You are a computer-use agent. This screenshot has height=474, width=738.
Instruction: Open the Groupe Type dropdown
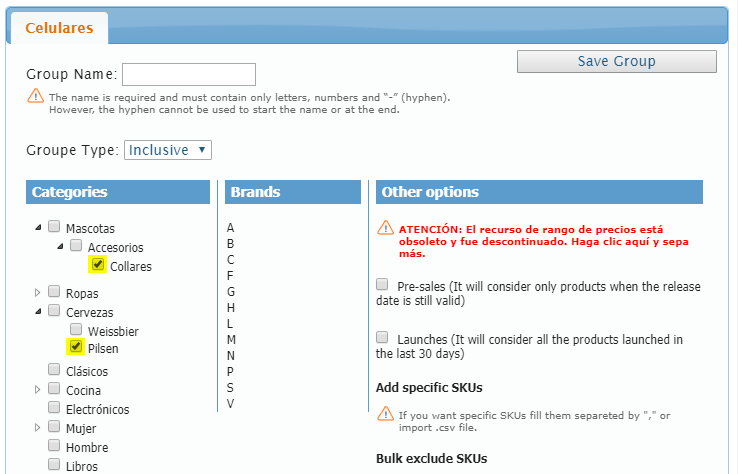168,150
